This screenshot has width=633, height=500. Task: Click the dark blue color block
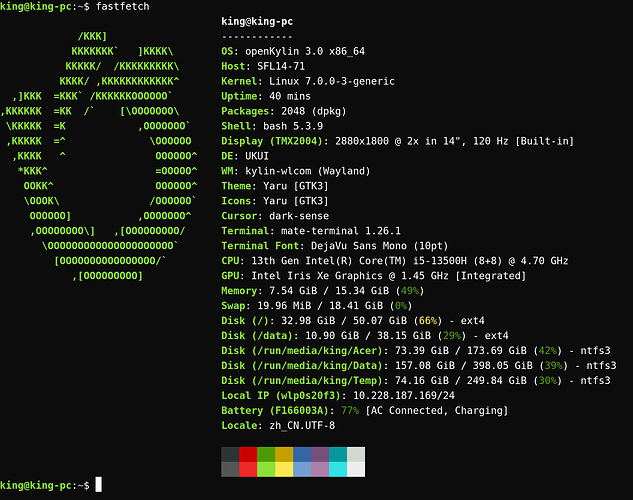point(302,454)
